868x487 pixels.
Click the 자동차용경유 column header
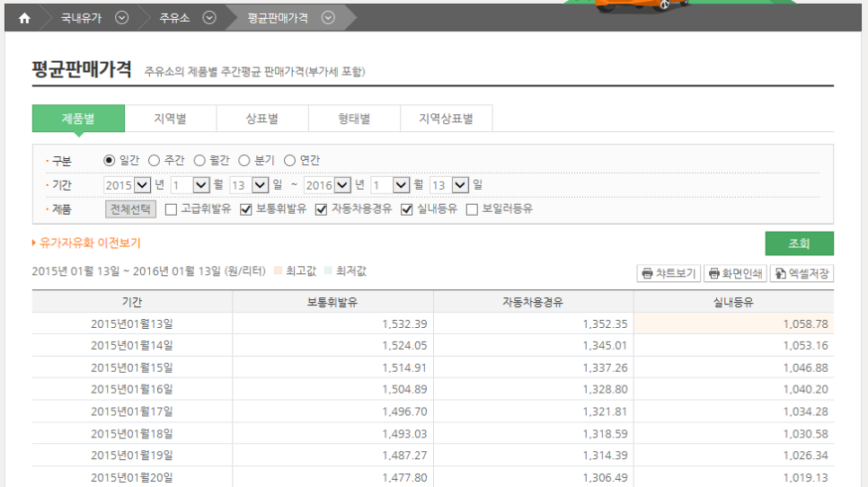coord(533,302)
